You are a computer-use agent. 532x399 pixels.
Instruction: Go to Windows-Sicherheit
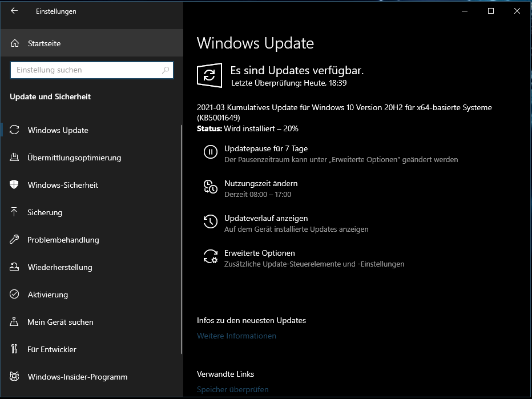(x=91, y=185)
